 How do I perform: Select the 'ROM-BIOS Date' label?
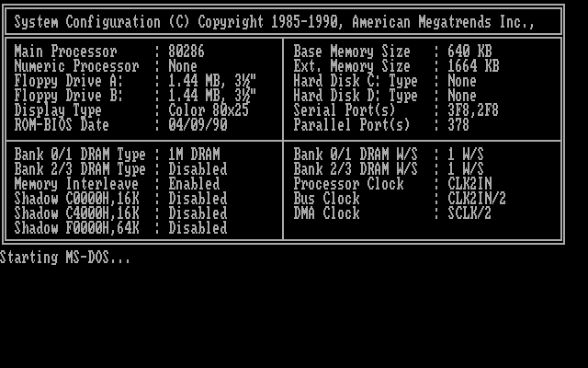tap(62, 125)
